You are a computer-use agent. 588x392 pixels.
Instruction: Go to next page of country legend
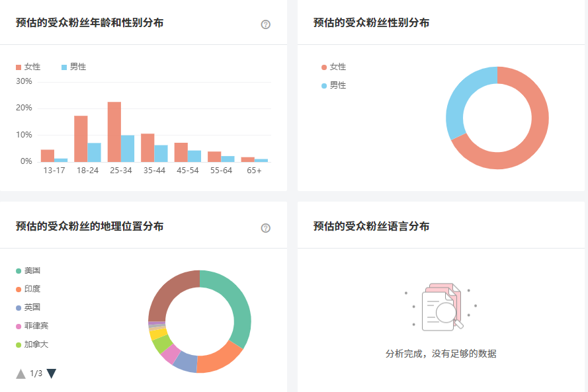pyautogui.click(x=52, y=374)
